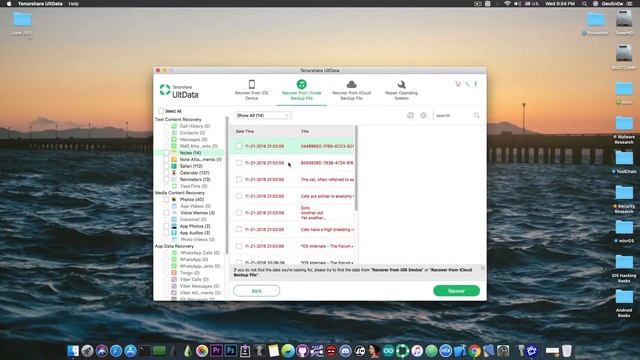Click the green Recover button

(x=456, y=291)
